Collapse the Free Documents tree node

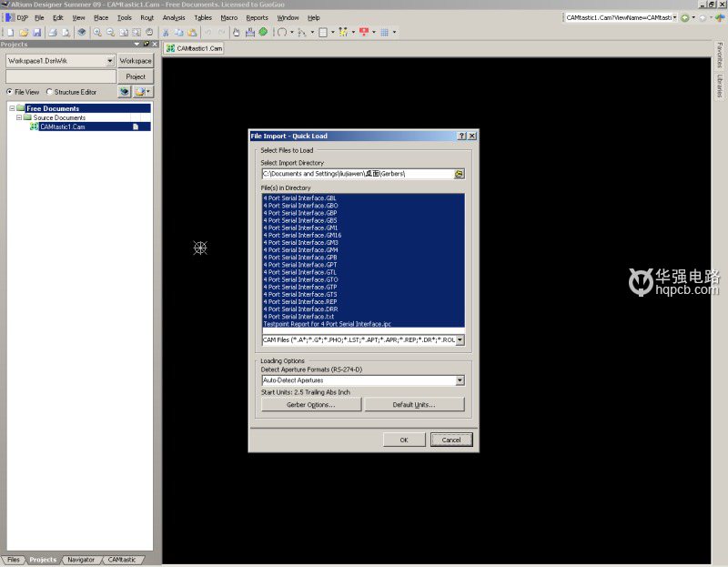point(11,108)
